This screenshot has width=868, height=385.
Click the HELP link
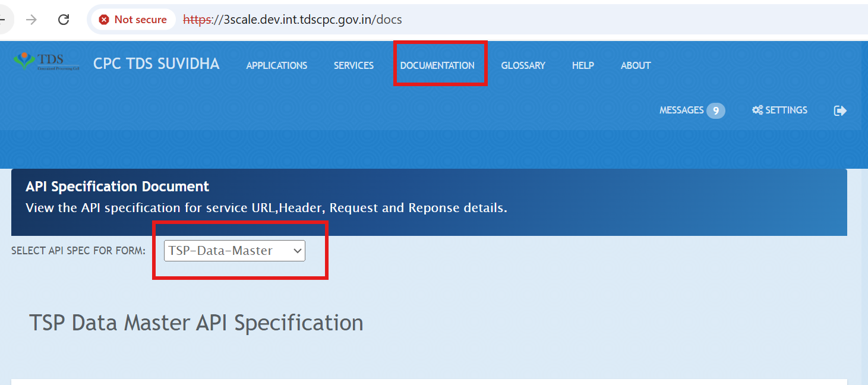point(583,65)
